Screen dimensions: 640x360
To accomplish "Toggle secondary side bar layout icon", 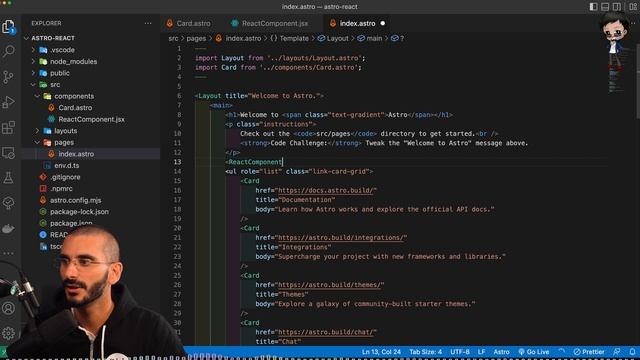I will coord(616,7).
